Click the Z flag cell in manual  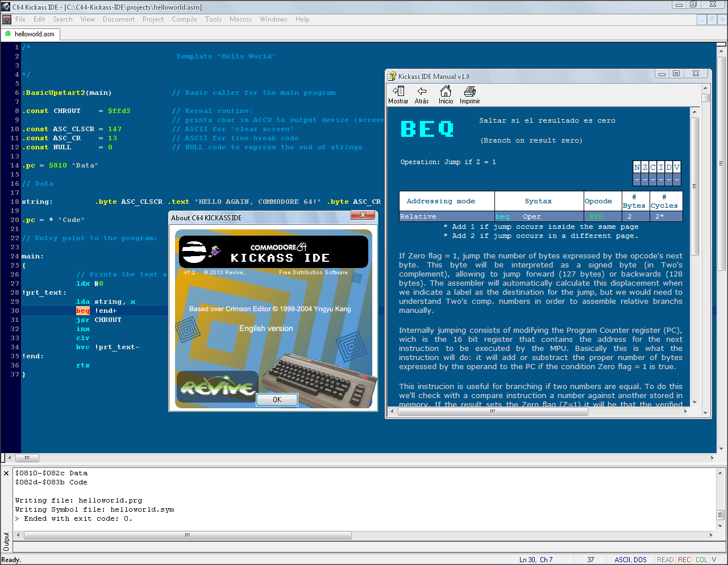pos(645,167)
